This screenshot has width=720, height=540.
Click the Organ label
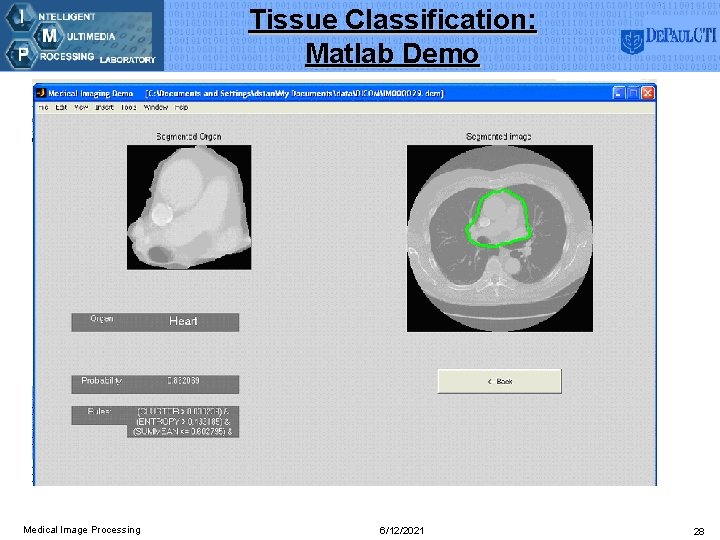coord(101,318)
